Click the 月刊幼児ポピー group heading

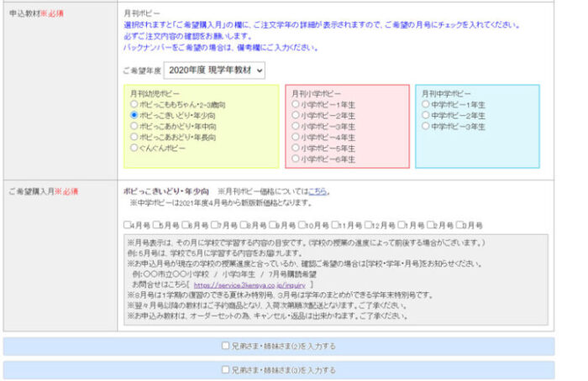(x=155, y=93)
